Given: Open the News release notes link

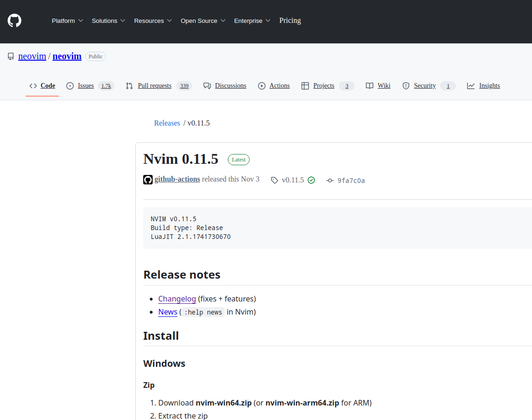Looking at the screenshot, I should [168, 312].
